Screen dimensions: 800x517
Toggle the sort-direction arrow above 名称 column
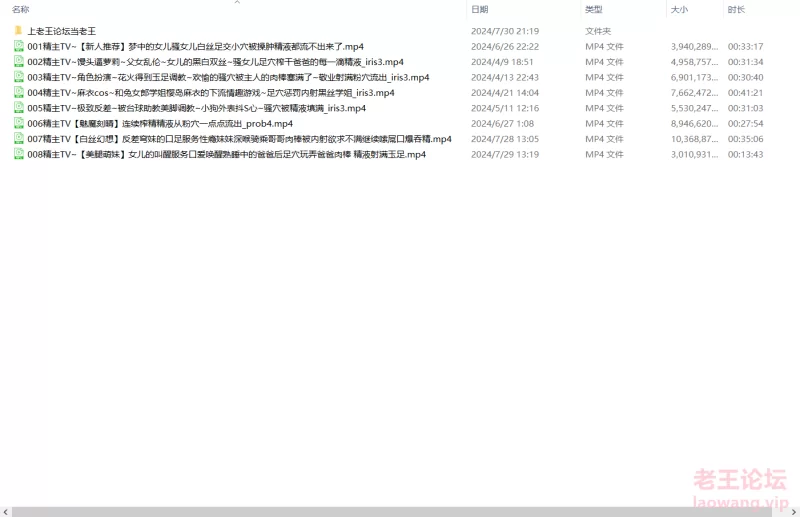237,2
